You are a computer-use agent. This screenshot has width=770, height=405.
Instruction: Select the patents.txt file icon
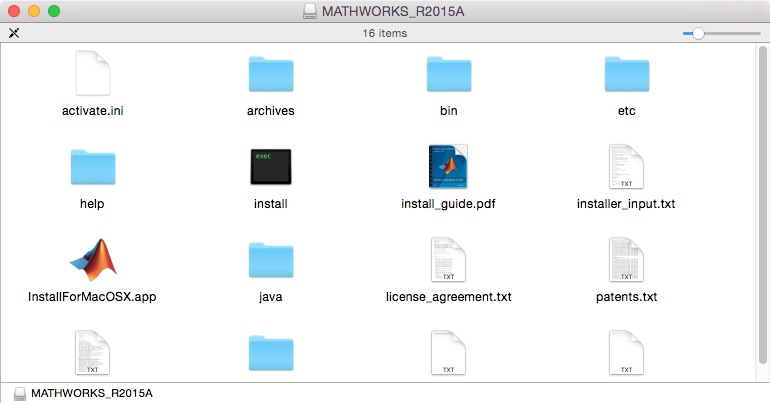[x=626, y=259]
